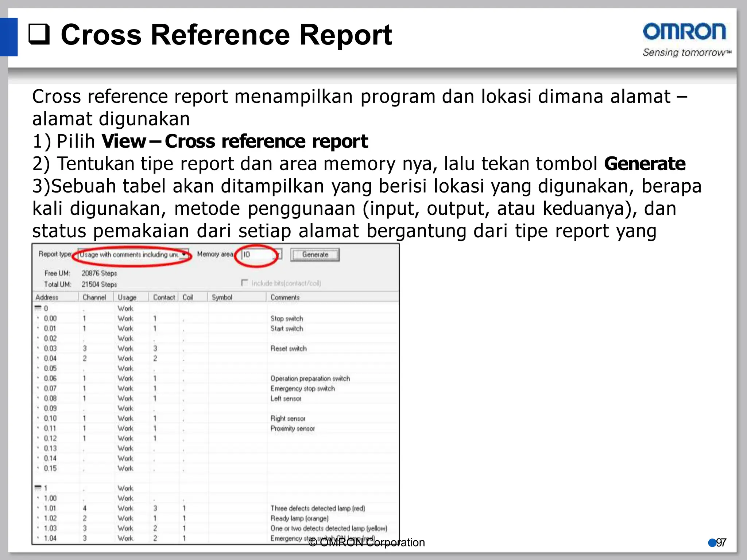Sort by the Coil column header
The height and width of the screenshot is (560, 747).
click(193, 297)
